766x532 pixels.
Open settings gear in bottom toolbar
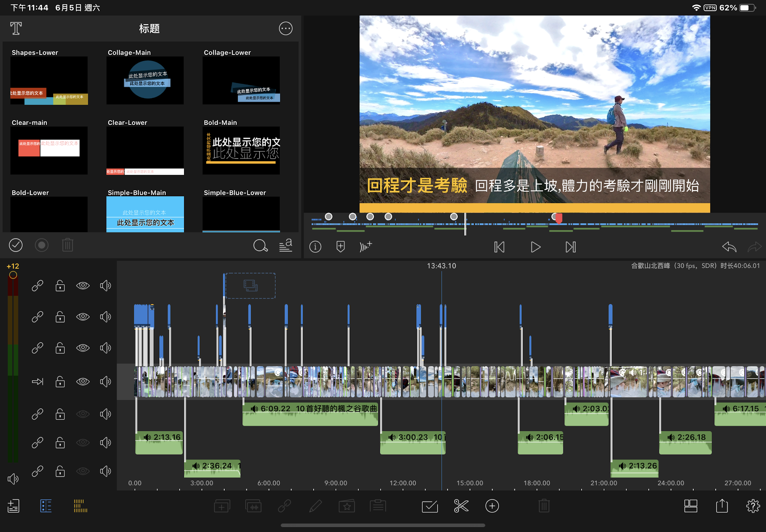tap(753, 506)
